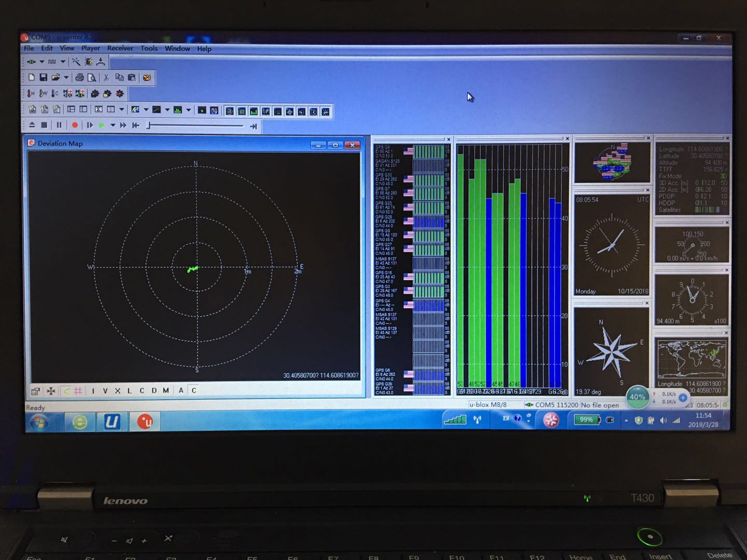Viewport: 747px width, 560px height.
Task: Open the histogram view icon
Action: click(x=178, y=110)
